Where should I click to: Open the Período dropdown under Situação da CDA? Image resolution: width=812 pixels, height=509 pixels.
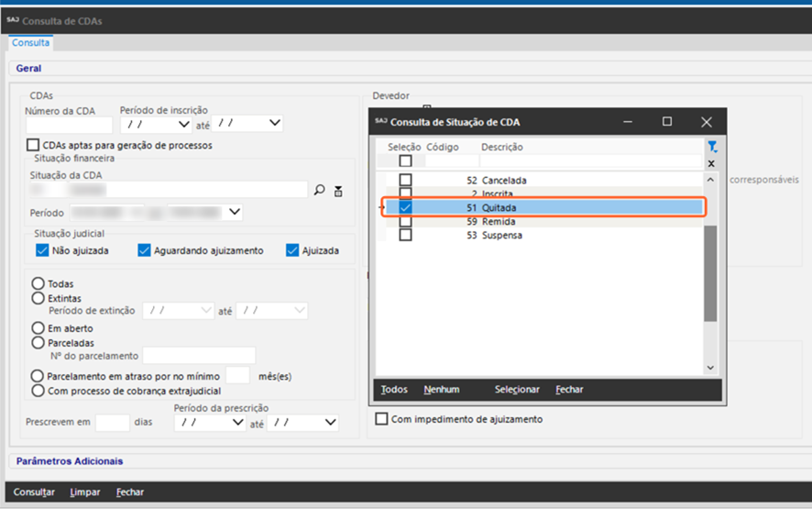click(235, 213)
